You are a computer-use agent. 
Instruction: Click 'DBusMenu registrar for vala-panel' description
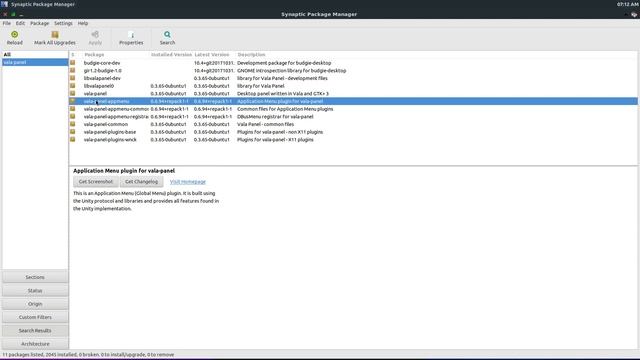[275, 116]
